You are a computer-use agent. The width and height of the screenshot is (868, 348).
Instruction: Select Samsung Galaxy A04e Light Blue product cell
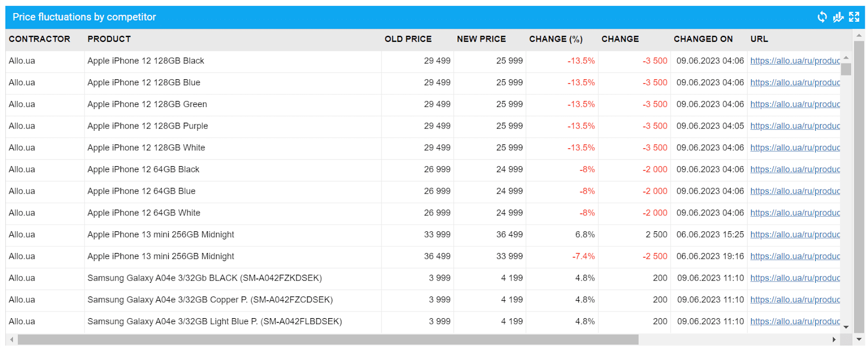(x=214, y=321)
